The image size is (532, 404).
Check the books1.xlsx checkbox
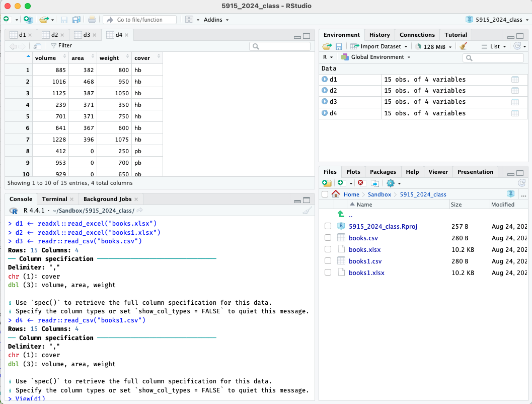pos(328,273)
